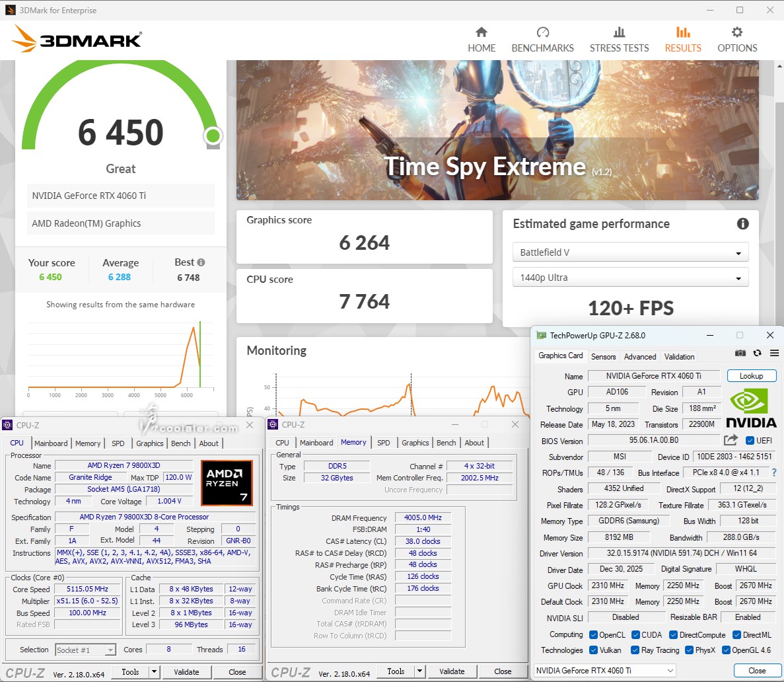This screenshot has height=682, width=784.
Task: Open 3DMark Options gear
Action: [737, 40]
